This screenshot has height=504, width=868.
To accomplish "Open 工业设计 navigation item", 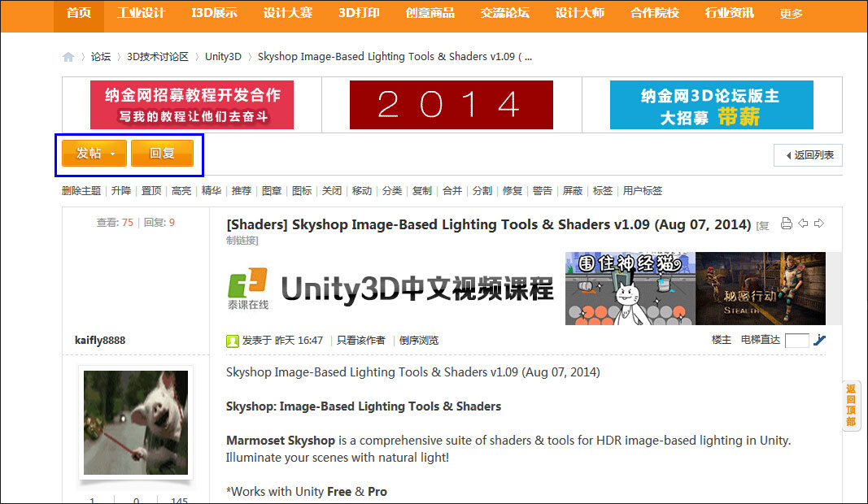I will tap(142, 13).
